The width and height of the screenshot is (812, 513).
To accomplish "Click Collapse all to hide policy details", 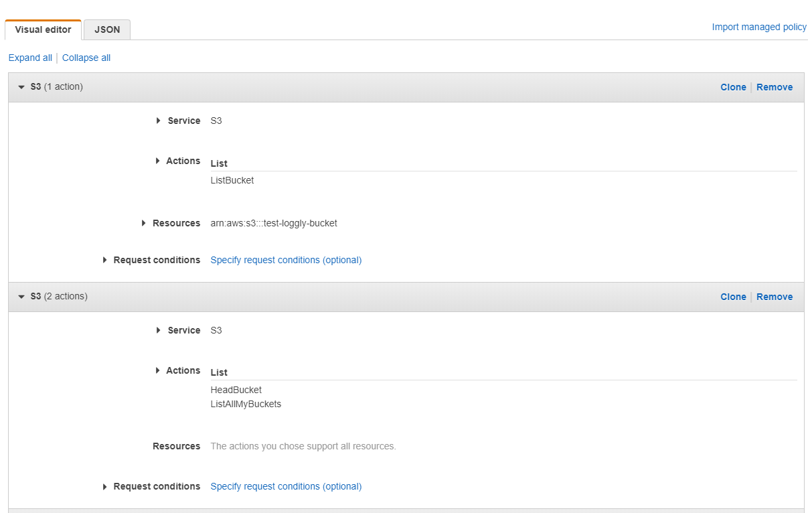I will pos(86,58).
